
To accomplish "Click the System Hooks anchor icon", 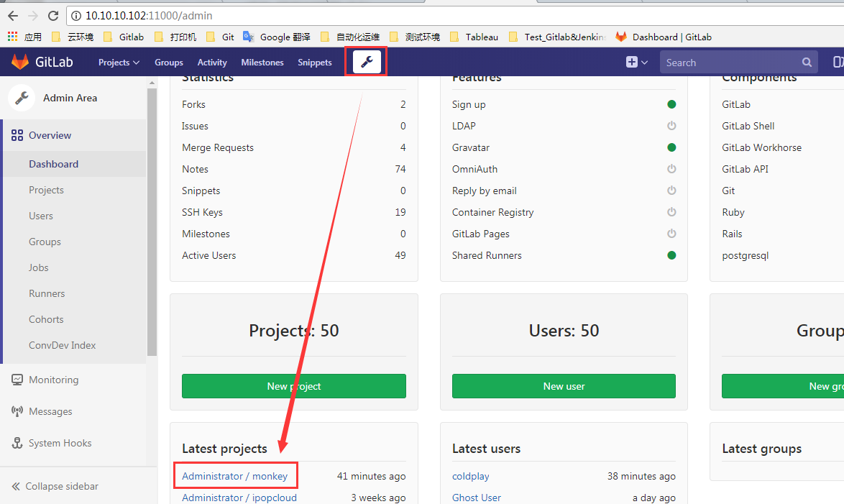I will 17,443.
